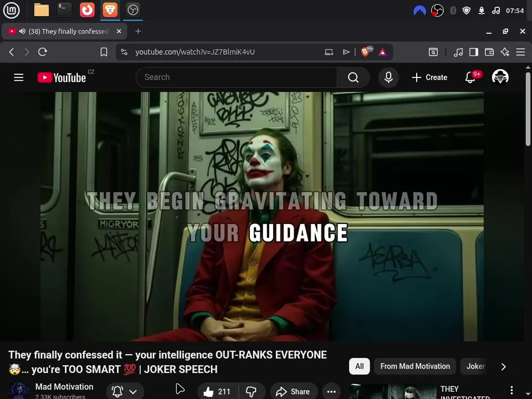Click the YouTube search magnifier button
Viewport: 532px width, 399px height.
[x=353, y=78]
